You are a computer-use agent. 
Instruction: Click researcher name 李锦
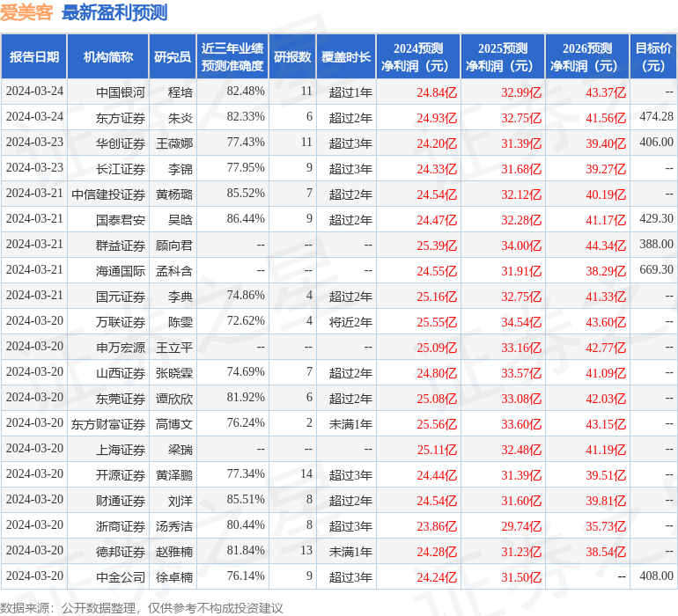(181, 169)
